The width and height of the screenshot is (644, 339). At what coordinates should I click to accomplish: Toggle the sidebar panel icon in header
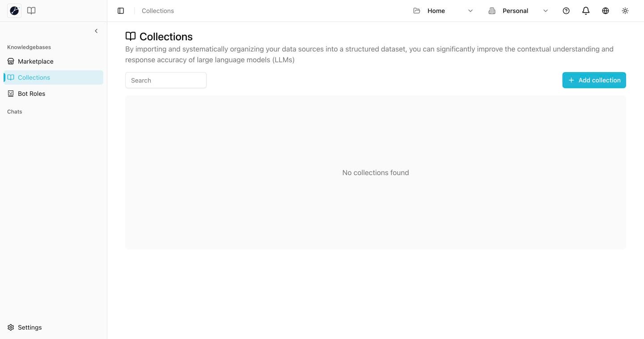pyautogui.click(x=121, y=11)
